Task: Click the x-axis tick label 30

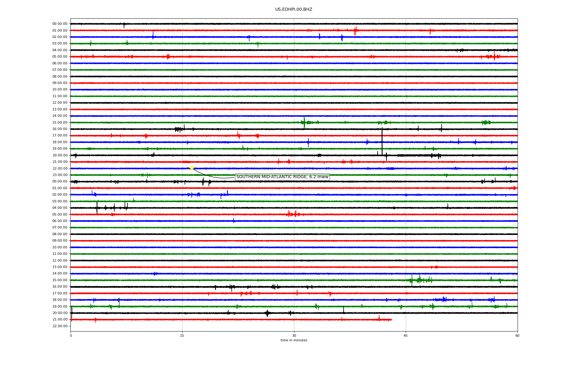Action: coord(294,336)
